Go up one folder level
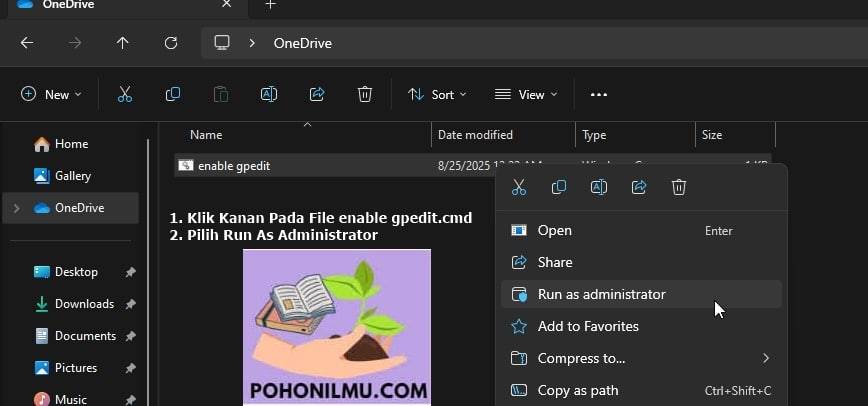 tap(122, 43)
